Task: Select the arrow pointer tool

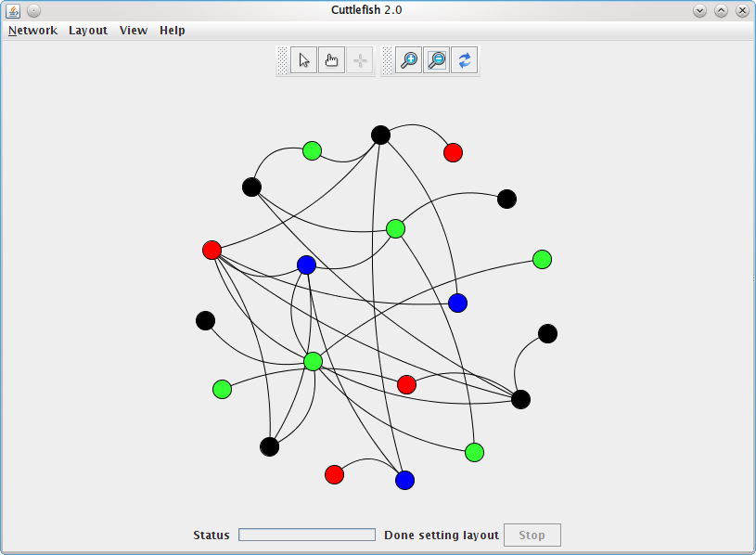Action: click(303, 60)
